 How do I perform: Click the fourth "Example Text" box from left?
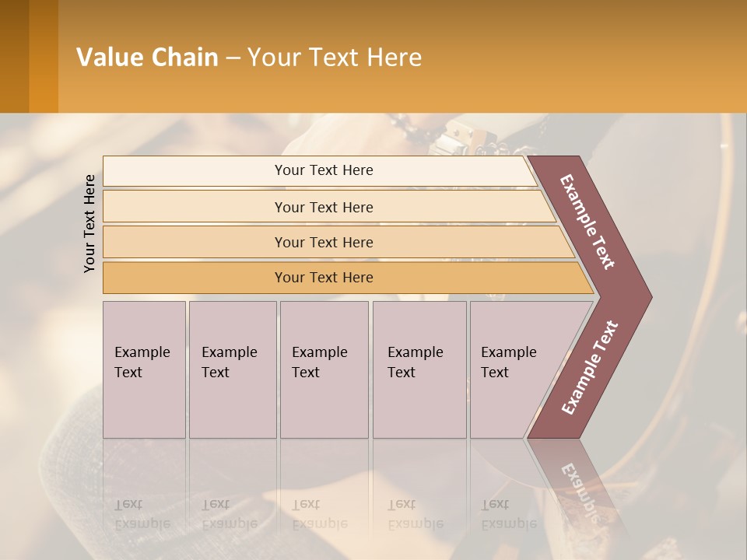[x=419, y=369]
